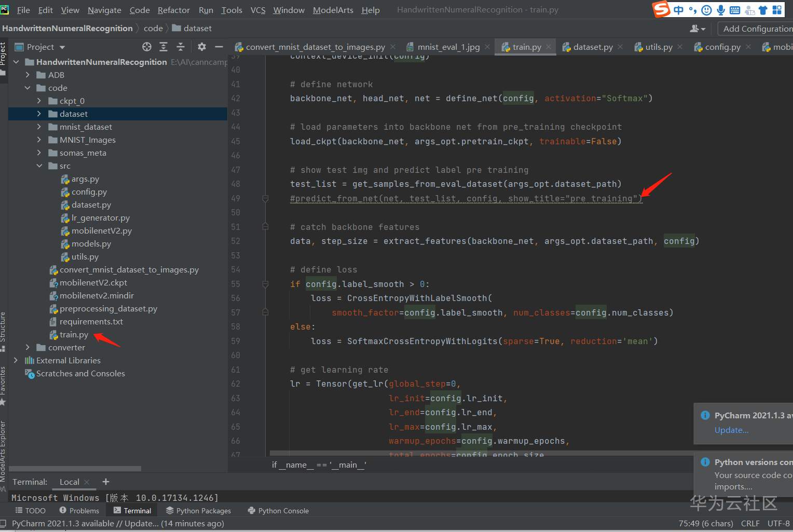Viewport: 793px width, 532px height.
Task: Click the Expand All icon in Project panel
Action: [163, 47]
